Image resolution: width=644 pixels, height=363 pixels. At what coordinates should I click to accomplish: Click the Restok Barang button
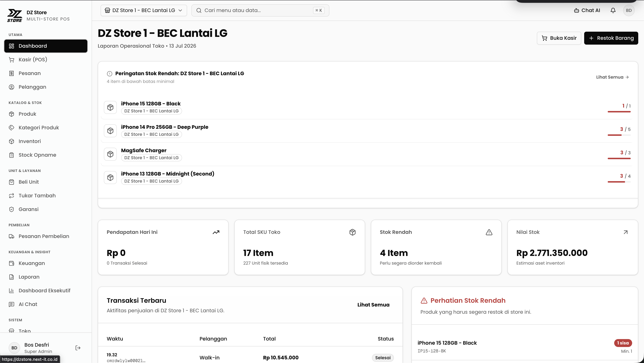coord(611,38)
